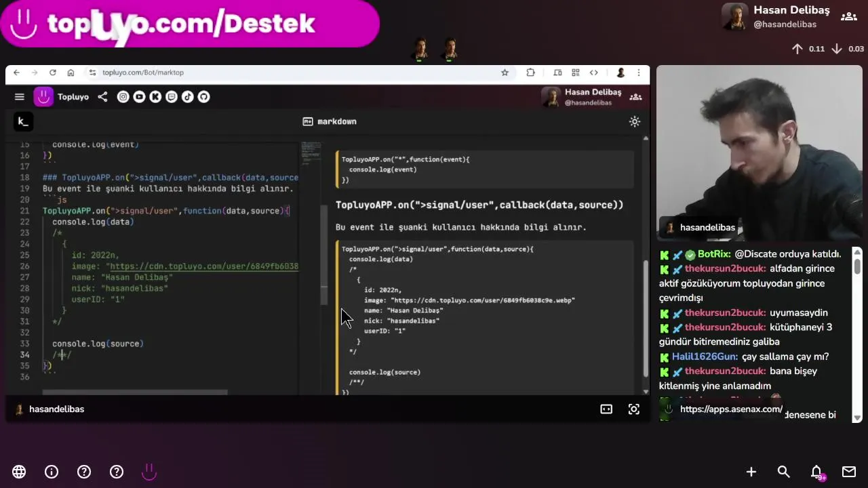Click the TopluyoAPP.on signal/user heading in the preview
Screen dimensions: 868x488
tap(479, 205)
